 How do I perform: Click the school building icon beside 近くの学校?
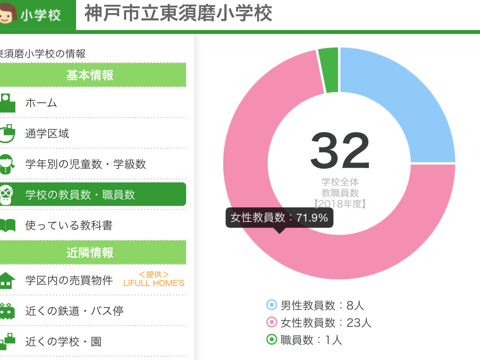pyautogui.click(x=7, y=341)
